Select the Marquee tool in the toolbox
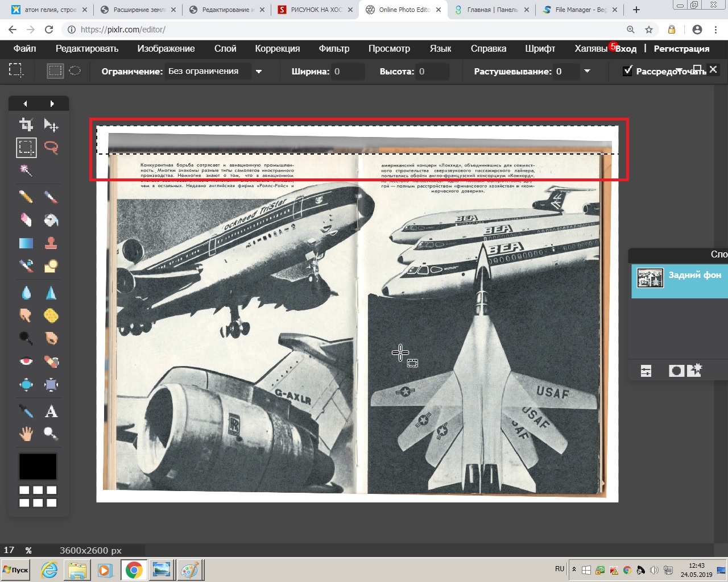This screenshot has width=728, height=582. pos(26,148)
